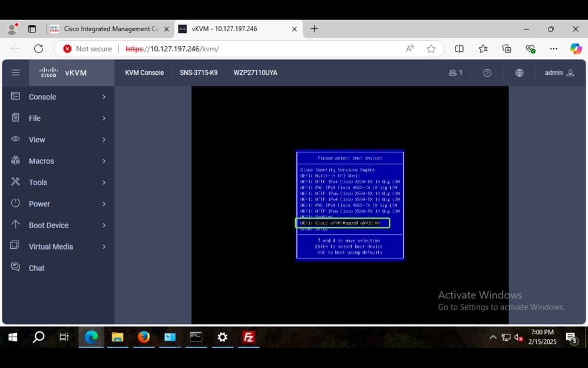Launch FileZilla from the taskbar
This screenshot has width=588, height=368.
click(x=248, y=337)
